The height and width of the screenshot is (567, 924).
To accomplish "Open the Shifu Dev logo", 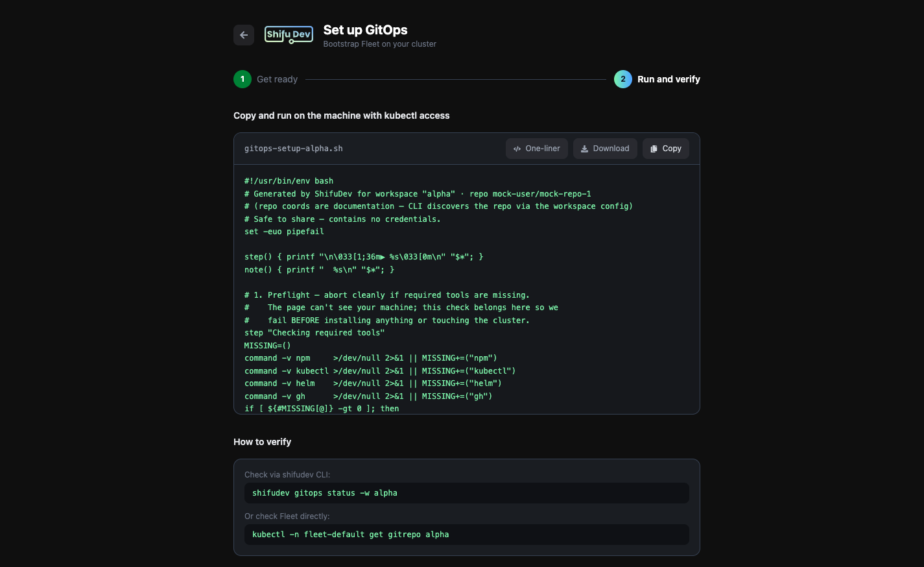I will coord(289,34).
